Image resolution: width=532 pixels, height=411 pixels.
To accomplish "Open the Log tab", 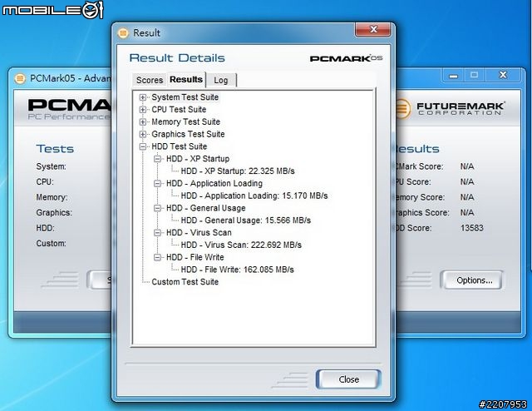I will pyautogui.click(x=221, y=80).
